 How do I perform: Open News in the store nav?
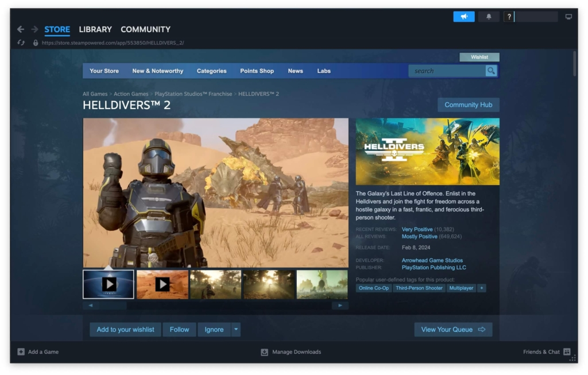pyautogui.click(x=296, y=71)
